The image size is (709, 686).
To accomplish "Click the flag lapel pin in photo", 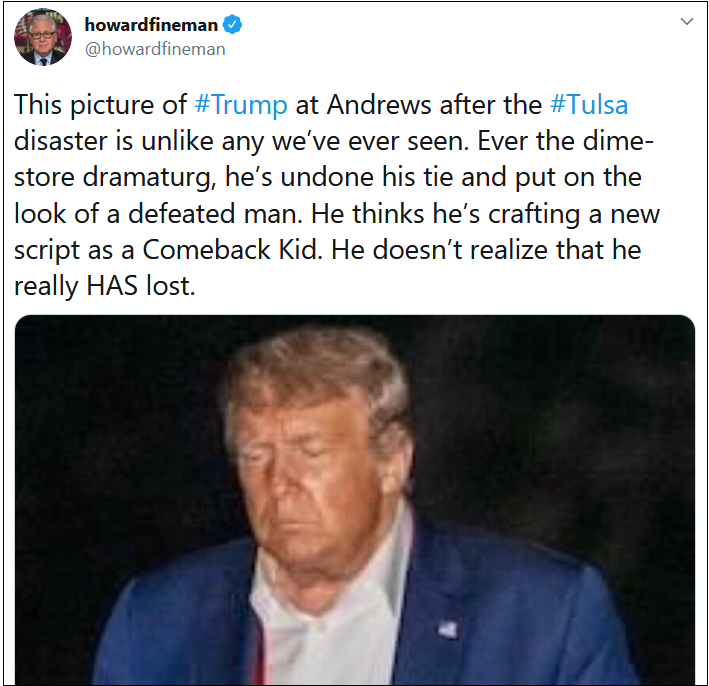I will pyautogui.click(x=448, y=629).
